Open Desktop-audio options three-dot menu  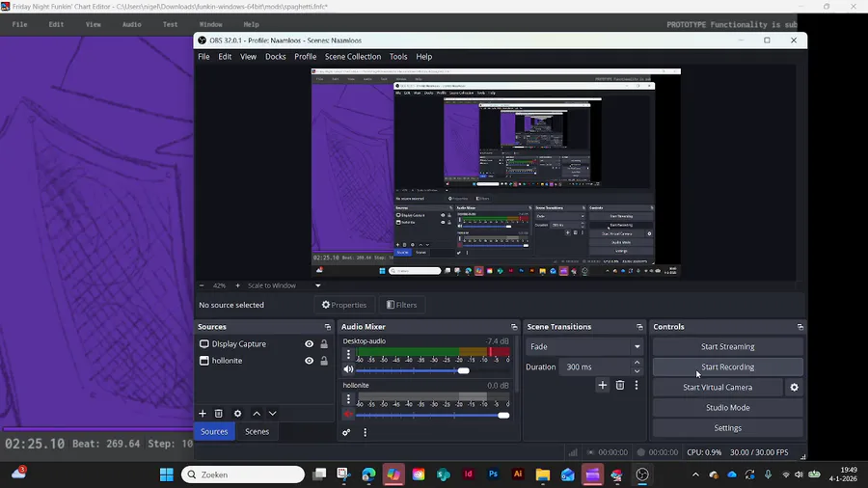pos(348,354)
